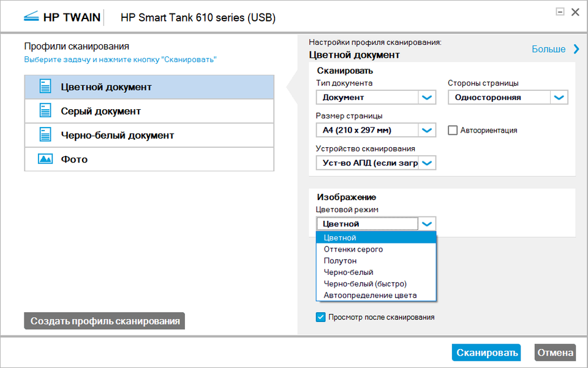Open the Больше settings link
This screenshot has width=588, height=368.
tap(548, 49)
